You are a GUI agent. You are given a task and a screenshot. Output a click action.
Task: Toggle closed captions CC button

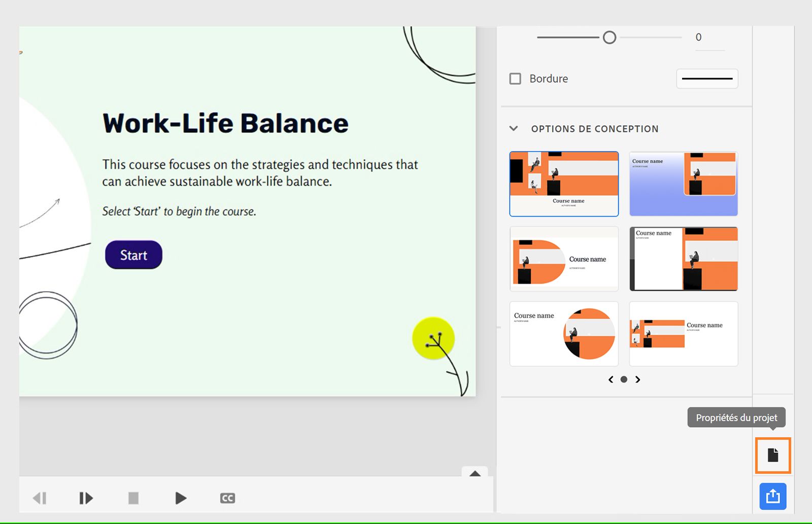click(227, 498)
